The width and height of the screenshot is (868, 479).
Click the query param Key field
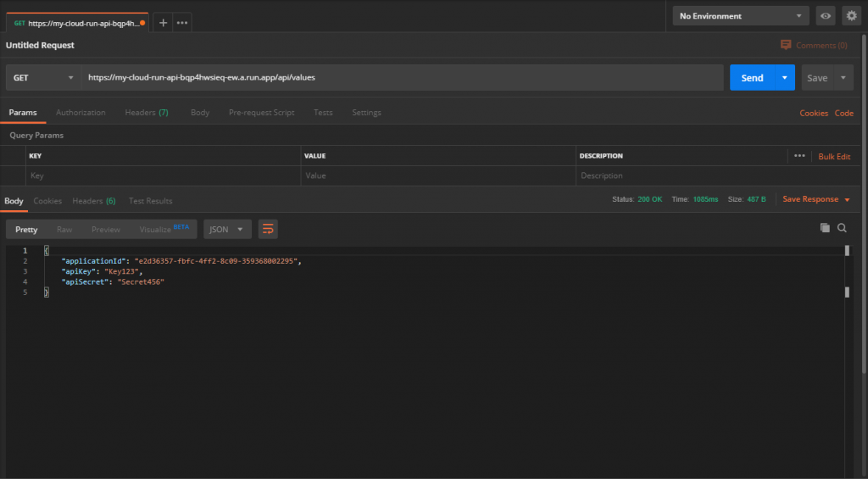[x=164, y=175]
